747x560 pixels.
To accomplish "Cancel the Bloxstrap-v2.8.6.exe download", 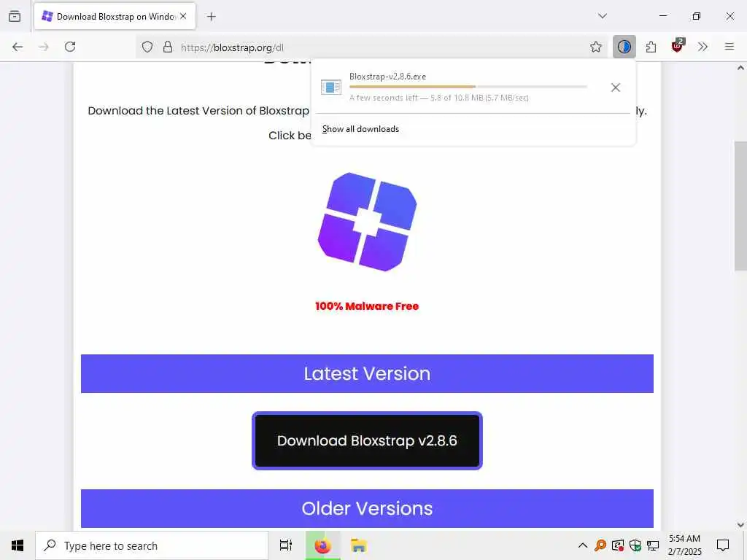I will coord(616,87).
